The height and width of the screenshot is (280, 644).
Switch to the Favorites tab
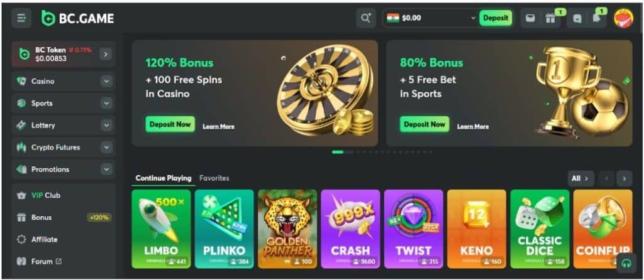pyautogui.click(x=214, y=178)
